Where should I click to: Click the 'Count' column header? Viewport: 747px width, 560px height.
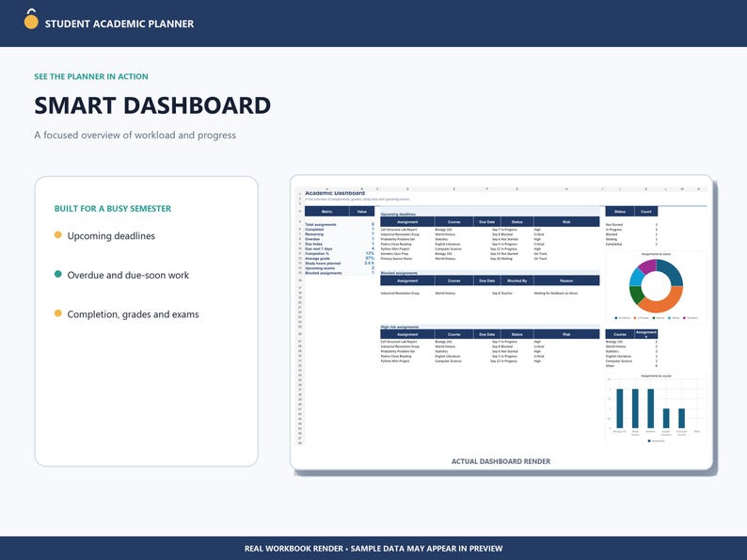(646, 211)
